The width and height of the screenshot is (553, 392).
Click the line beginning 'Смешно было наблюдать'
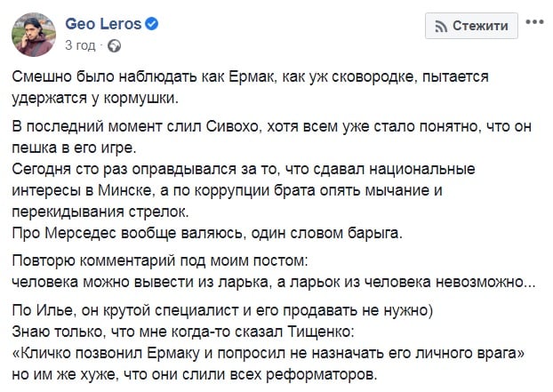point(250,76)
